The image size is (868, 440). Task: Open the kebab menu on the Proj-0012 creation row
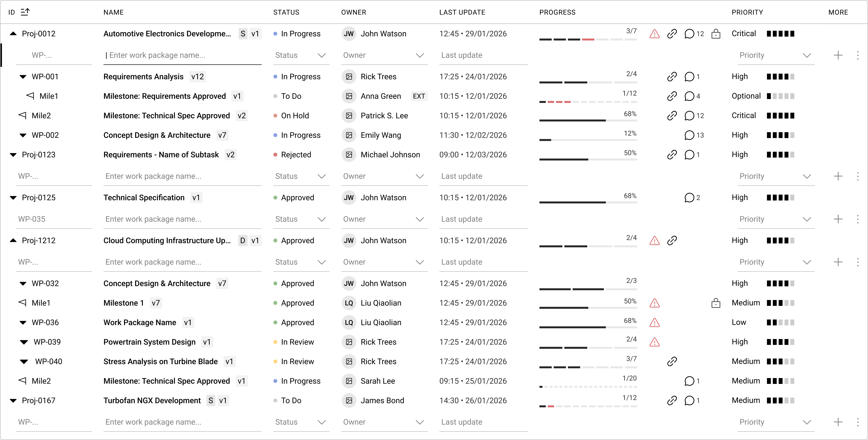(x=858, y=55)
